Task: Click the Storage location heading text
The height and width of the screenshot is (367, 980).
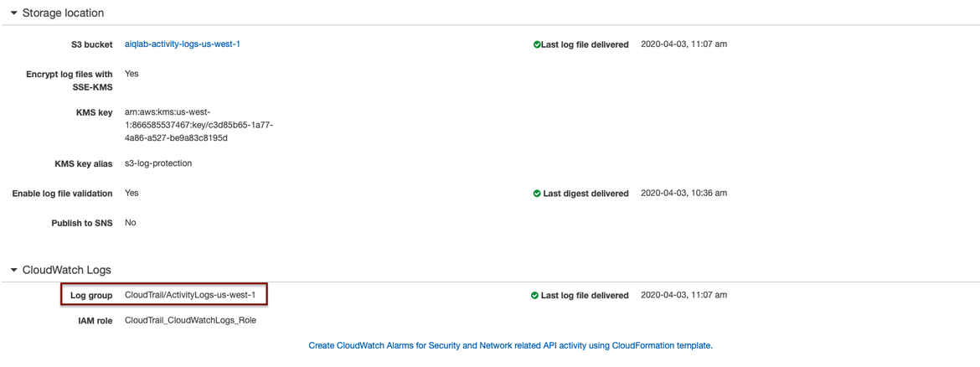Action: pos(63,13)
